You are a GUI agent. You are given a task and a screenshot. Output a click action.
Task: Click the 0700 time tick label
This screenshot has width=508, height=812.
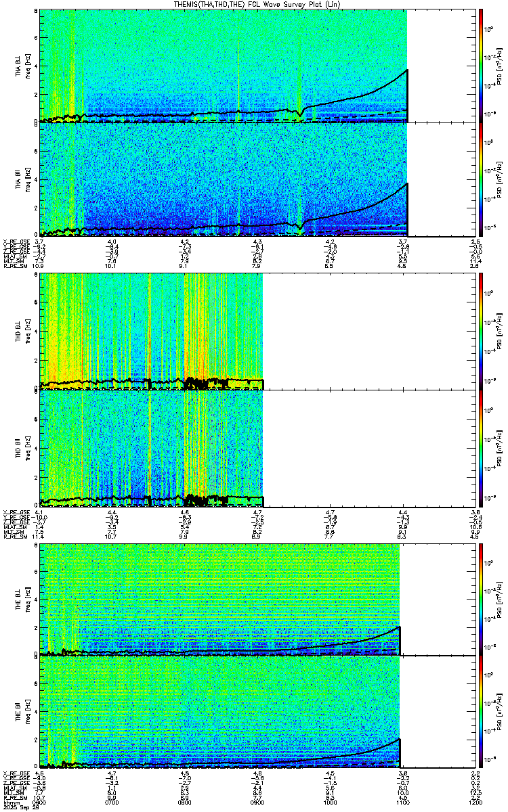(112, 803)
